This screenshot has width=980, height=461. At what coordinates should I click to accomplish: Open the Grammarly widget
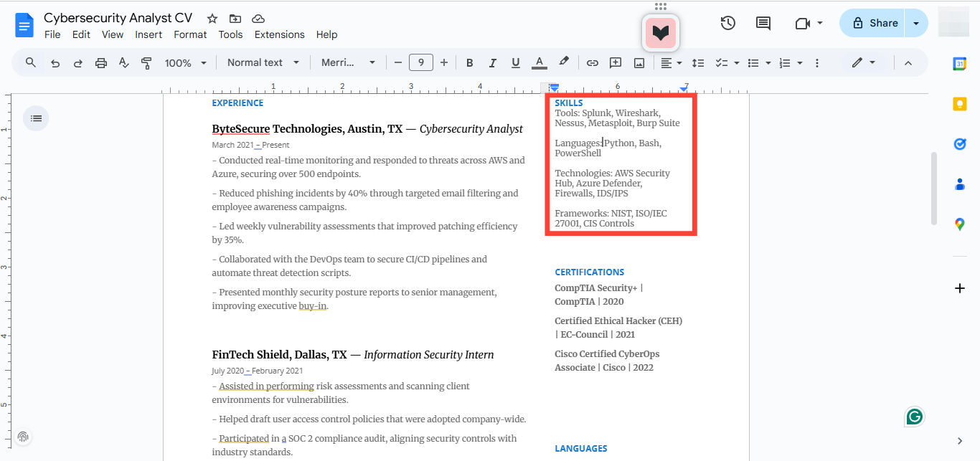[915, 417]
